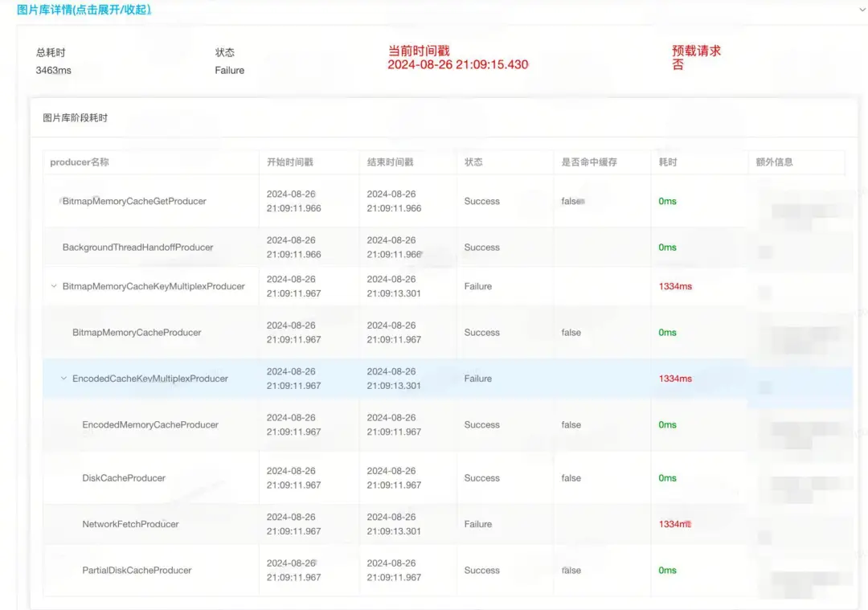Click end timestamp in the PartialDiskCacheProducer row

click(394, 570)
